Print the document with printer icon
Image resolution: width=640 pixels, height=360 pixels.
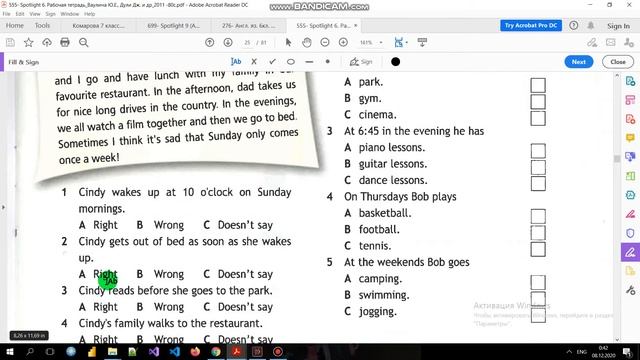[65, 42]
